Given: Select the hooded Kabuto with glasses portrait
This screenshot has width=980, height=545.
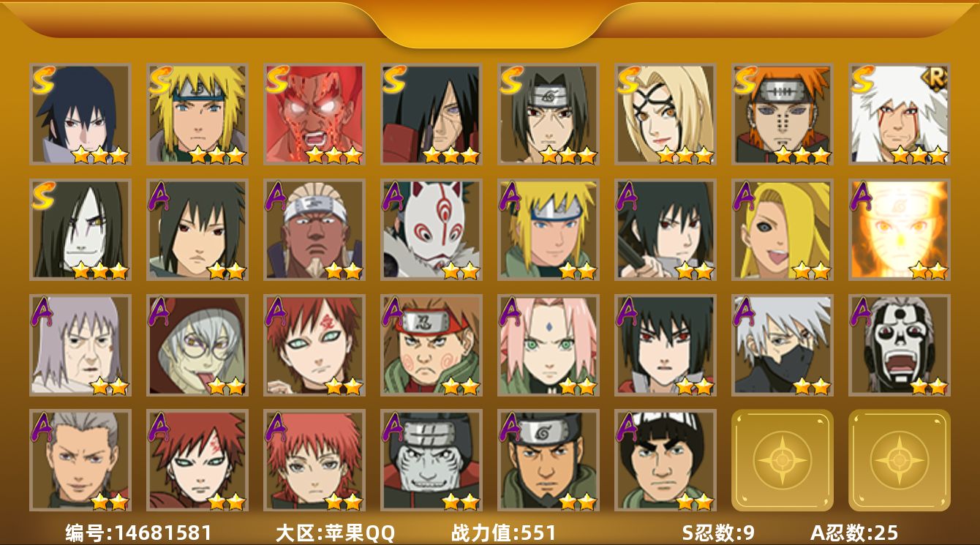Looking at the screenshot, I should [x=197, y=345].
